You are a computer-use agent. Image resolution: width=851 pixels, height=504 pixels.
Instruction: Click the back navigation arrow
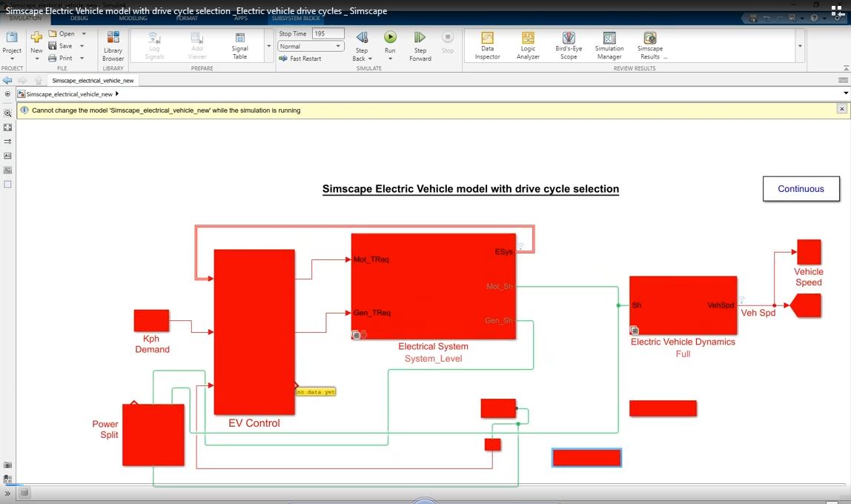(7, 80)
